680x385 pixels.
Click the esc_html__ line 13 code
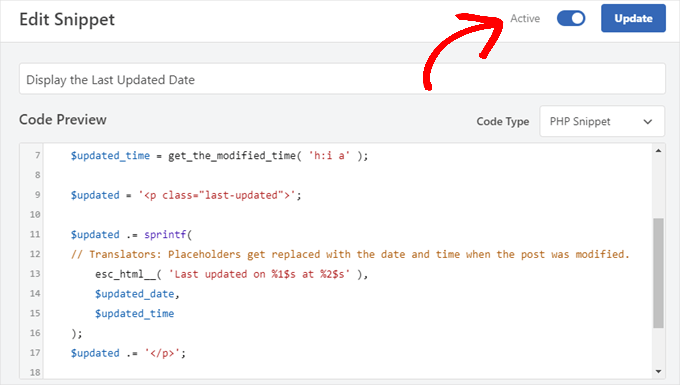coord(232,274)
